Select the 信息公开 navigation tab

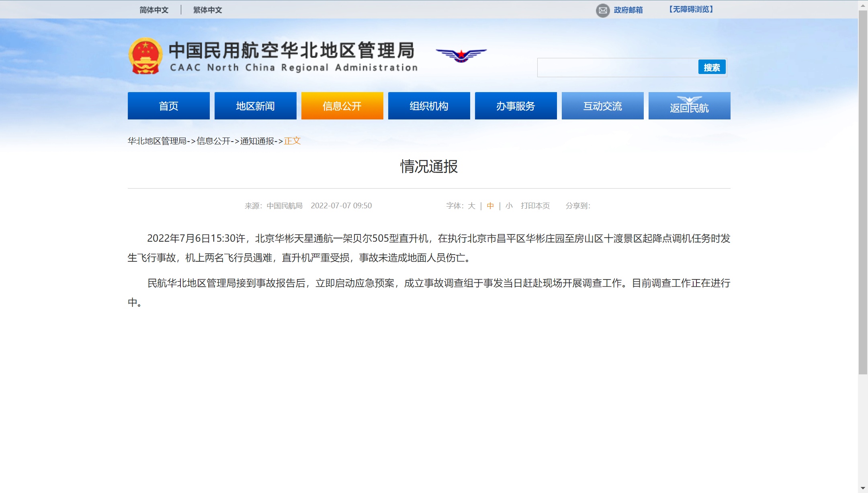pyautogui.click(x=342, y=106)
